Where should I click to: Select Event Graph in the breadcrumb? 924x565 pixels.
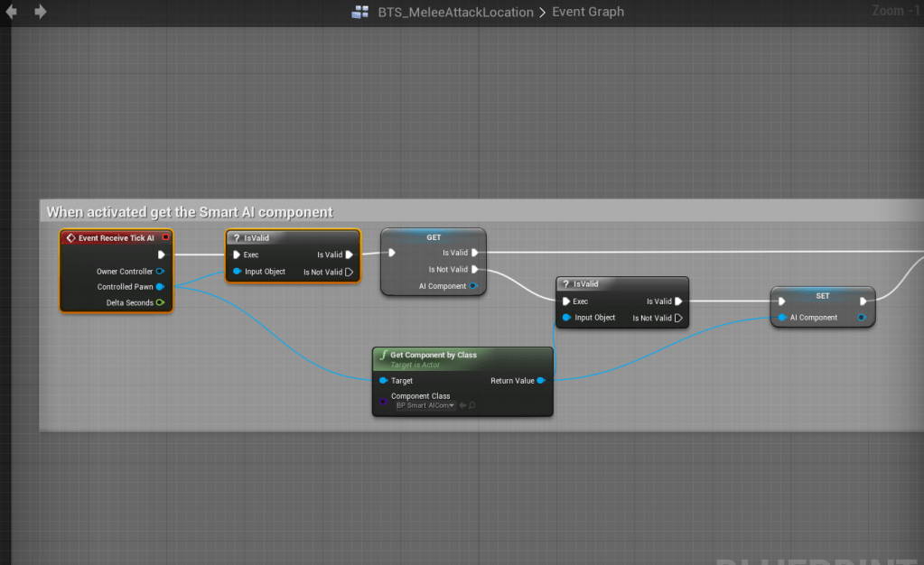(588, 12)
